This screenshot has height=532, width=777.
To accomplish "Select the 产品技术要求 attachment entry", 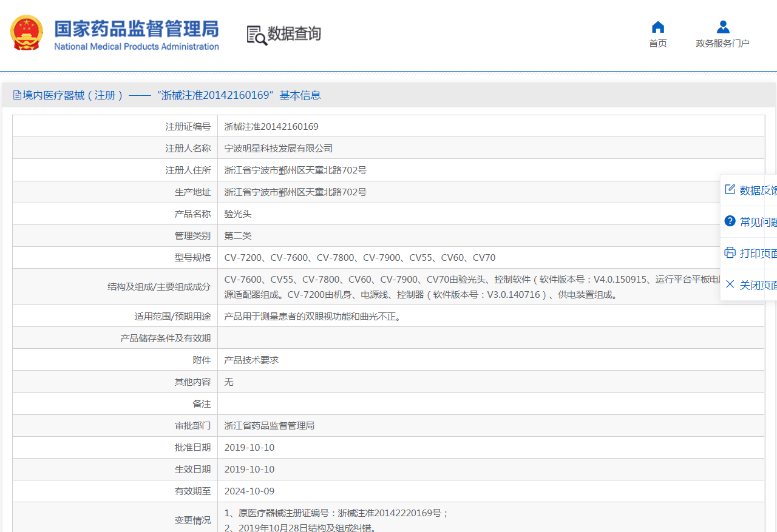I will click(251, 360).
